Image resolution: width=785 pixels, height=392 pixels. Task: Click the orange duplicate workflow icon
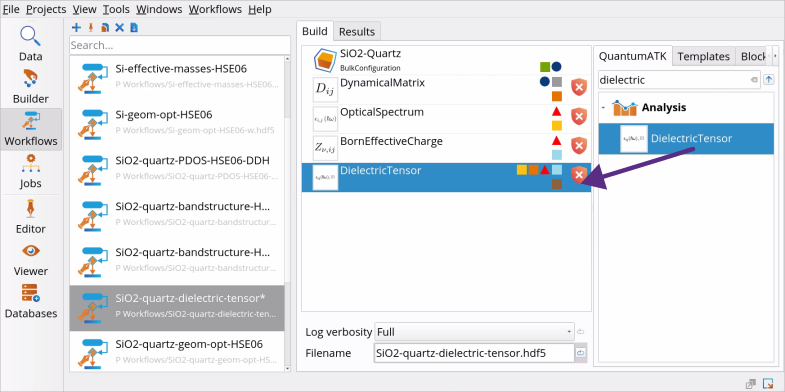[x=105, y=28]
